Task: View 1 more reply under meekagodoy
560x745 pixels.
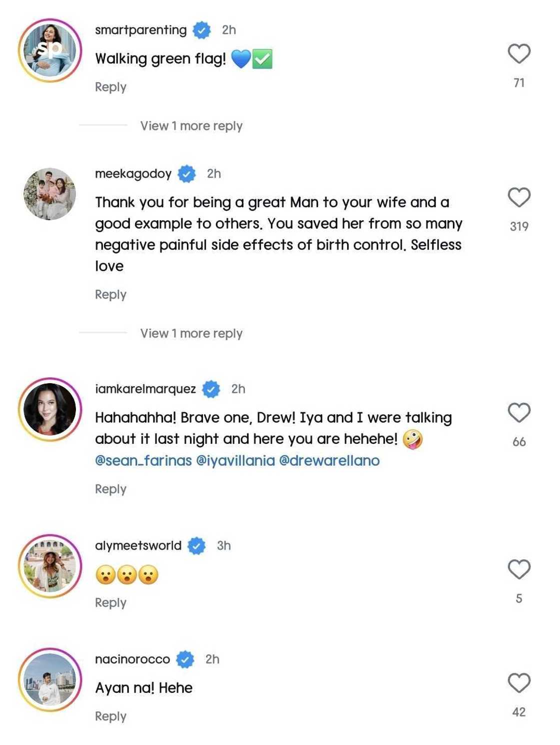Action: (191, 334)
